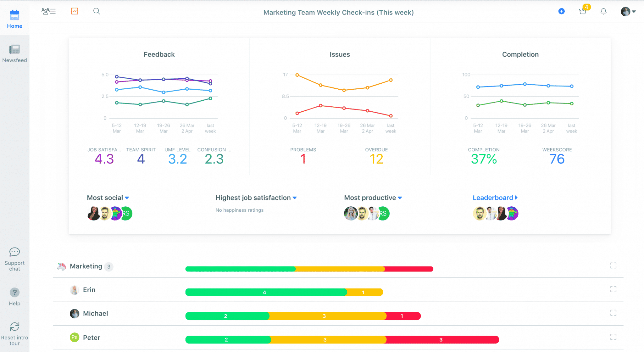Viewport: 644px width, 352px height.
Task: Click the search magnifier icon
Action: [x=97, y=11]
